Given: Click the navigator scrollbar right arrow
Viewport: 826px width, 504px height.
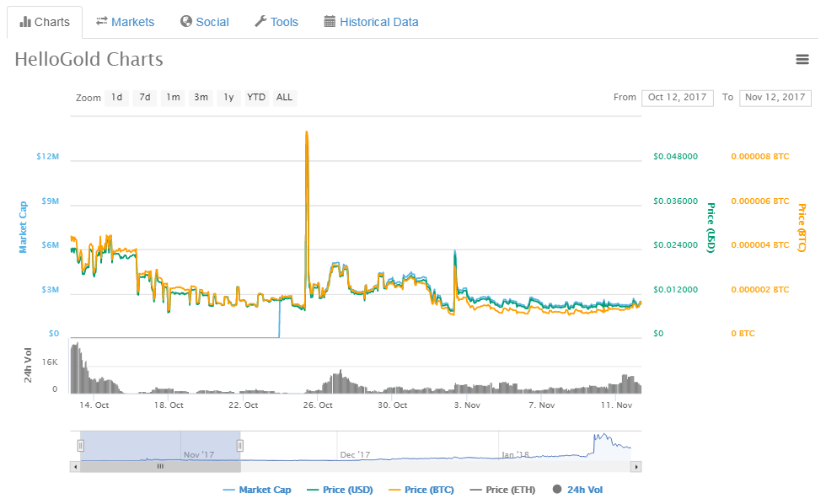Looking at the screenshot, I should [636, 467].
